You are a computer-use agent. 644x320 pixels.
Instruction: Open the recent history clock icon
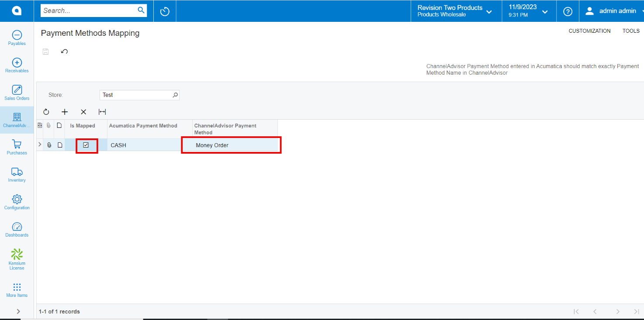click(165, 11)
